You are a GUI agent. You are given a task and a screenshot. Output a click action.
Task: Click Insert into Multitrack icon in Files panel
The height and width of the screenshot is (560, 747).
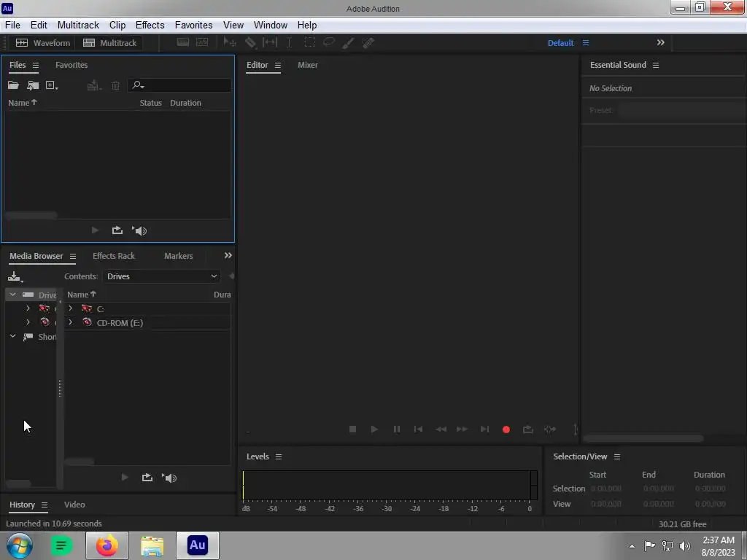[94, 85]
